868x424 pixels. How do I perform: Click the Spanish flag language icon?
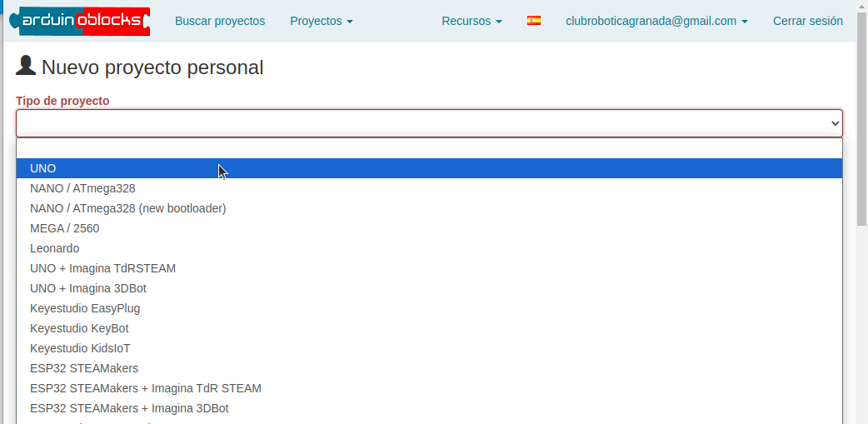(534, 21)
